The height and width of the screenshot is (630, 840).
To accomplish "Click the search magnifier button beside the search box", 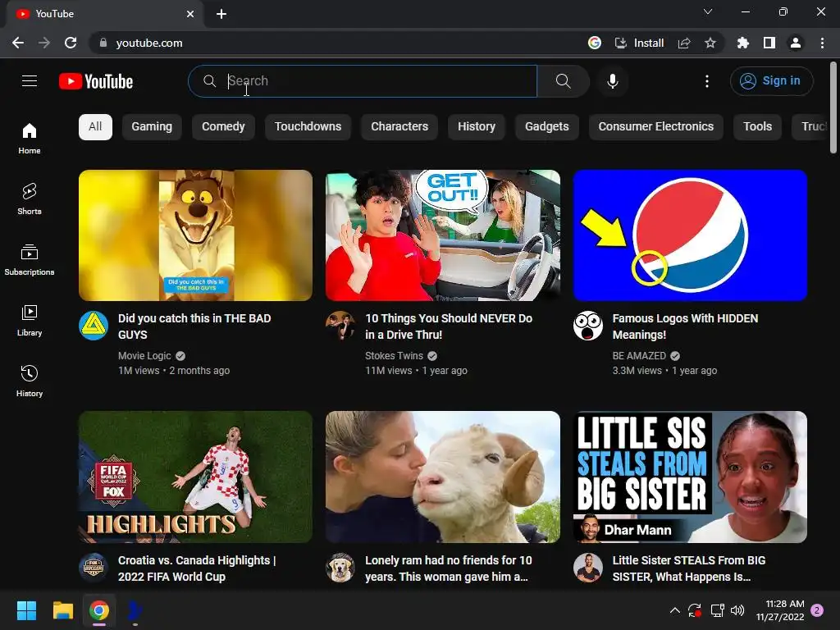I will (563, 81).
